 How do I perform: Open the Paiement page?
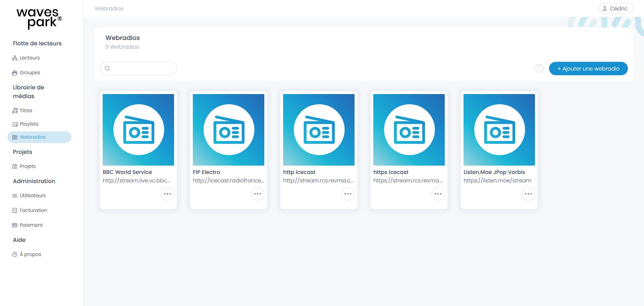28,225
